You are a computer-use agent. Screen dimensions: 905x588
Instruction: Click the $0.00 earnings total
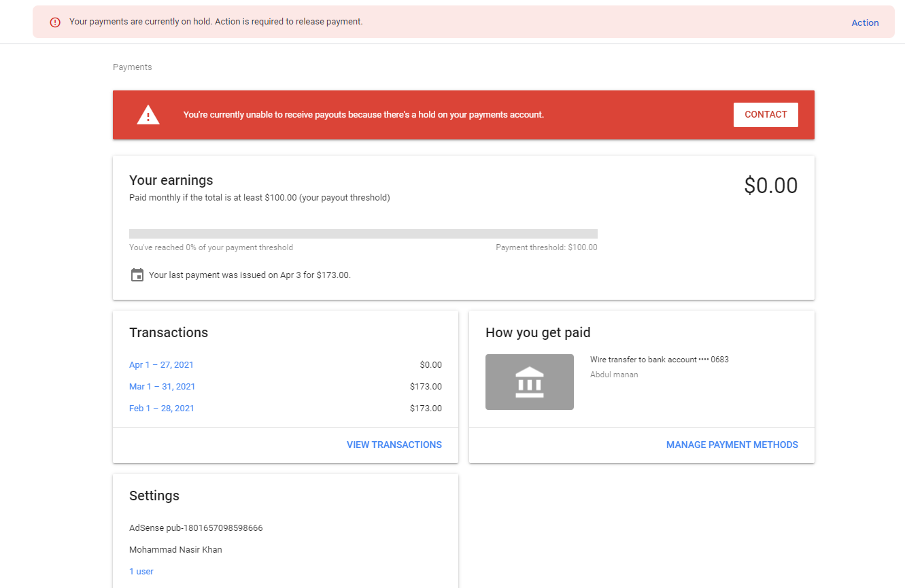pyautogui.click(x=770, y=186)
